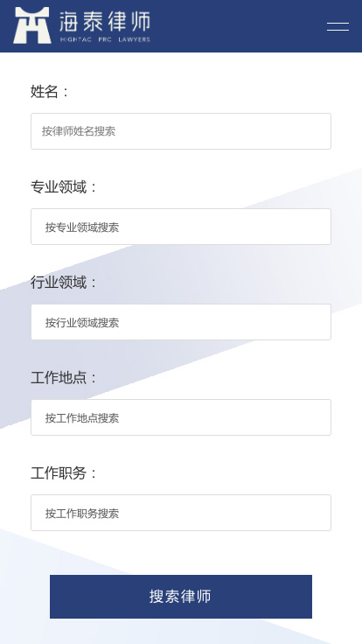Click the 工作职务 field label

click(59, 472)
